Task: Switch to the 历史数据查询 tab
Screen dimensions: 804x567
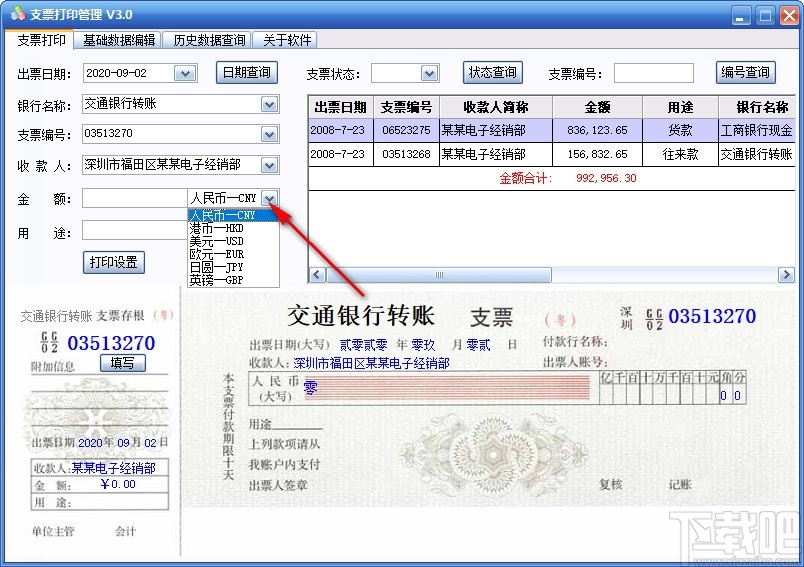Action: (209, 40)
